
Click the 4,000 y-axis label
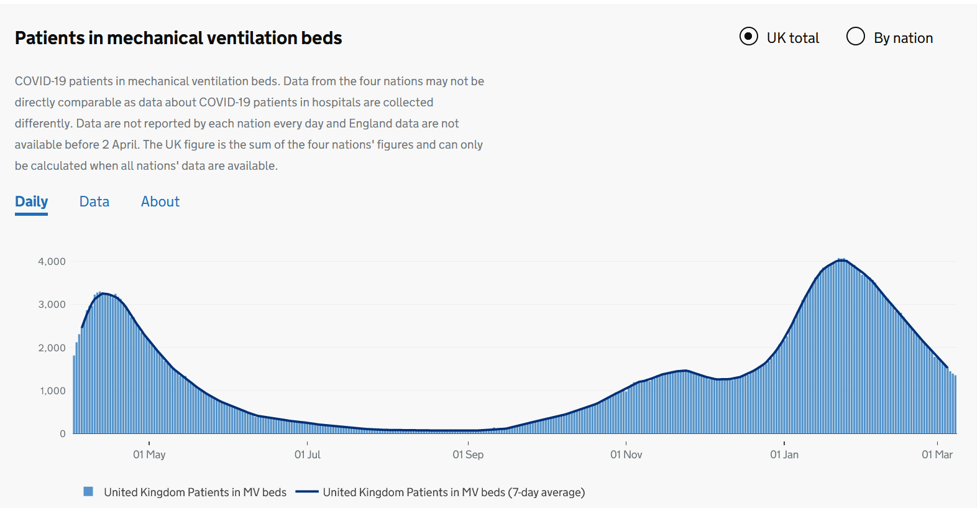tap(52, 261)
